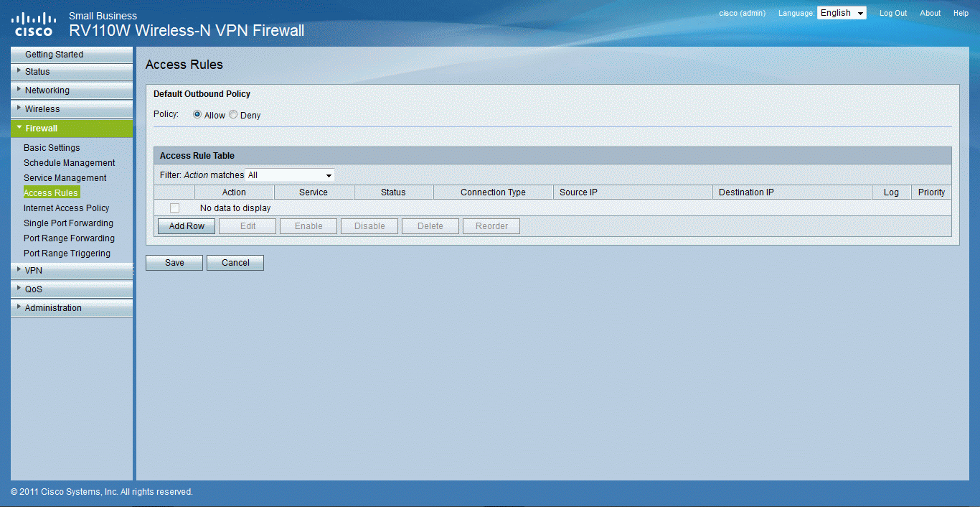Click the Connection Type column header
The height and width of the screenshot is (507, 980).
493,192
